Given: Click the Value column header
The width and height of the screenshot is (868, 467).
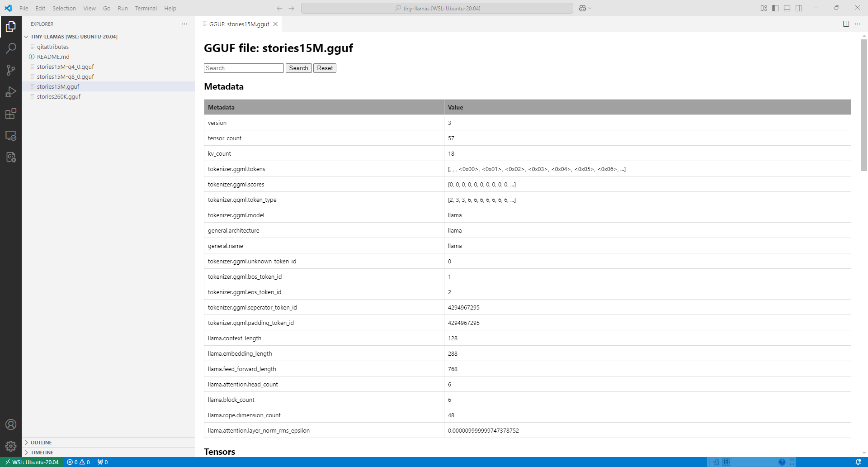Looking at the screenshot, I should [x=647, y=107].
